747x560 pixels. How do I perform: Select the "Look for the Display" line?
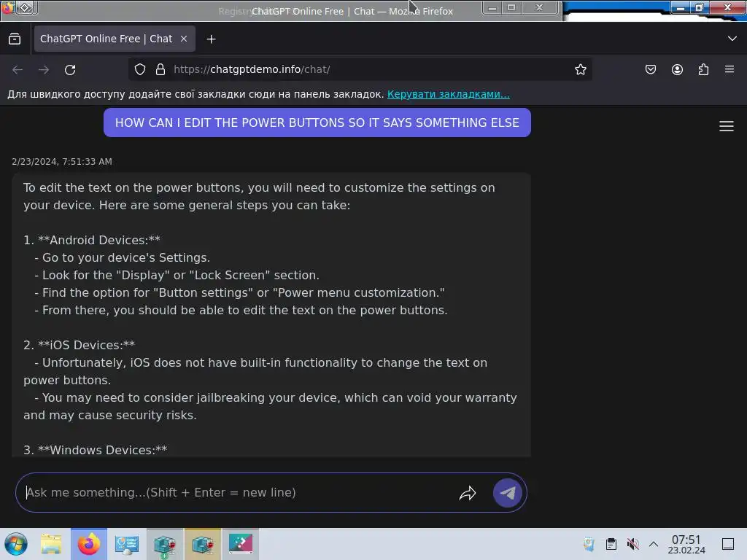(x=177, y=275)
